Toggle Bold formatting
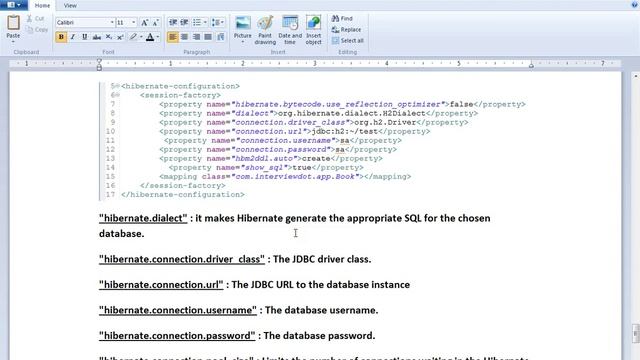 click(x=61, y=37)
